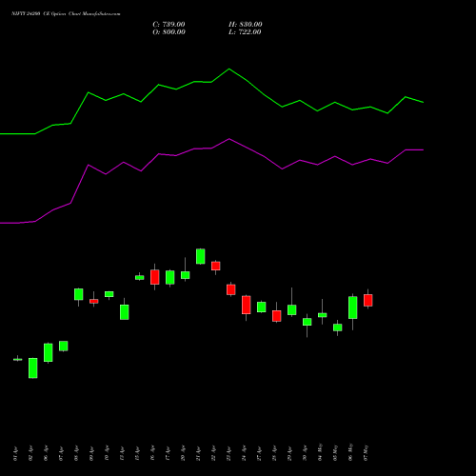Click the green line's highest peak
The height and width of the screenshot is (476, 476).
pos(229,69)
